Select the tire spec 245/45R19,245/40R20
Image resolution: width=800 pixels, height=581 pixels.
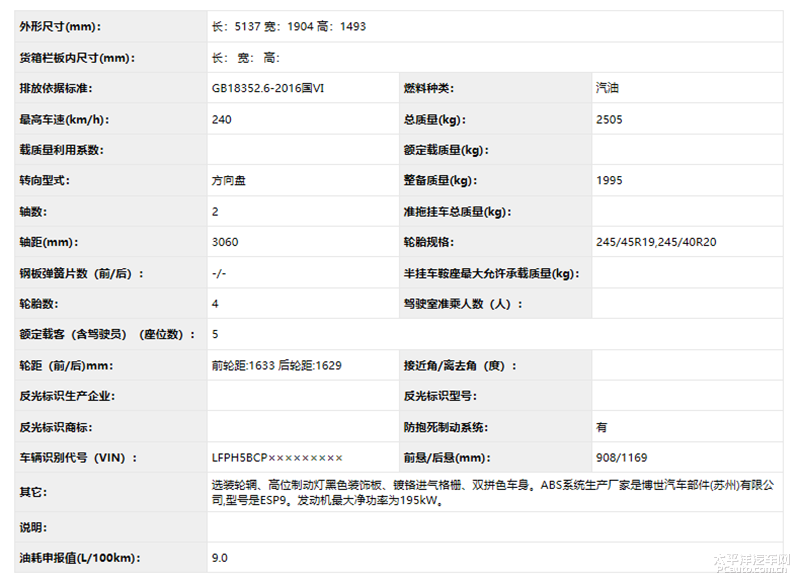pos(656,242)
